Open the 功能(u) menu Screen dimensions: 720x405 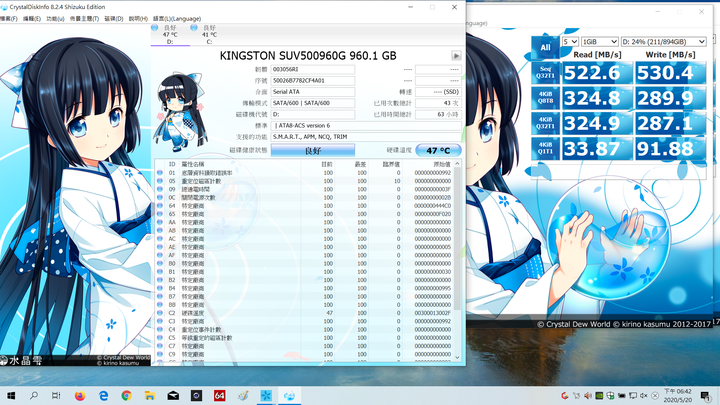[x=55, y=19]
